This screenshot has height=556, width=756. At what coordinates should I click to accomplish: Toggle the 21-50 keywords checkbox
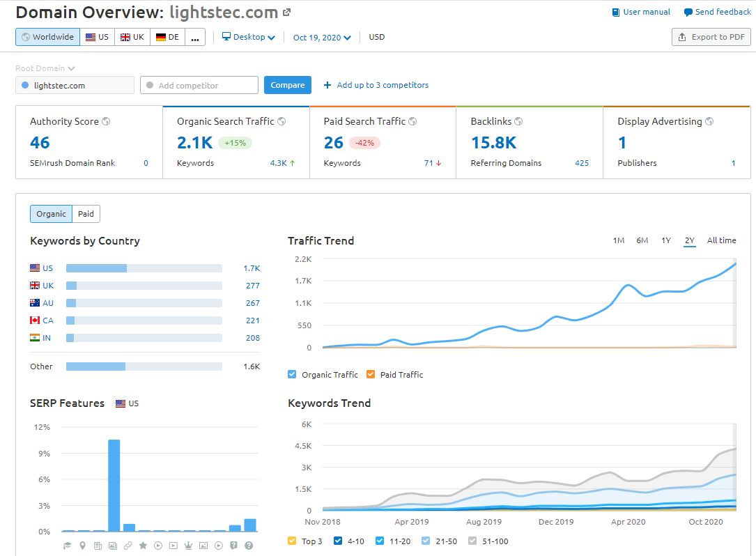pyautogui.click(x=426, y=541)
